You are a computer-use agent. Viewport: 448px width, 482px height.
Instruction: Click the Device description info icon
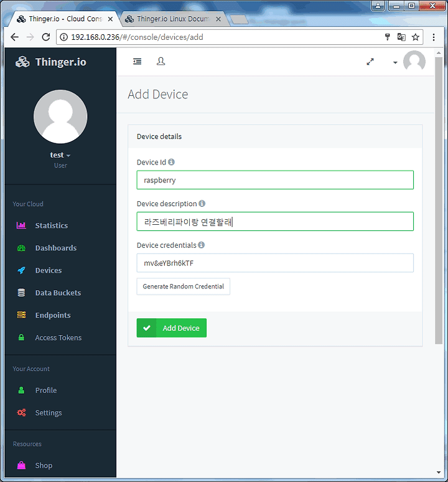tap(202, 203)
